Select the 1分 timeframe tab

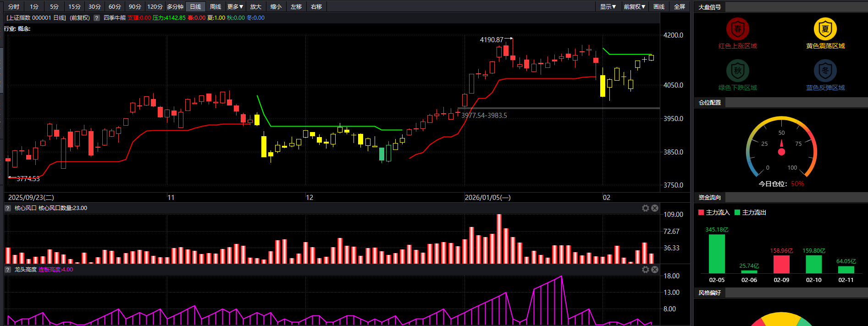tap(34, 6)
